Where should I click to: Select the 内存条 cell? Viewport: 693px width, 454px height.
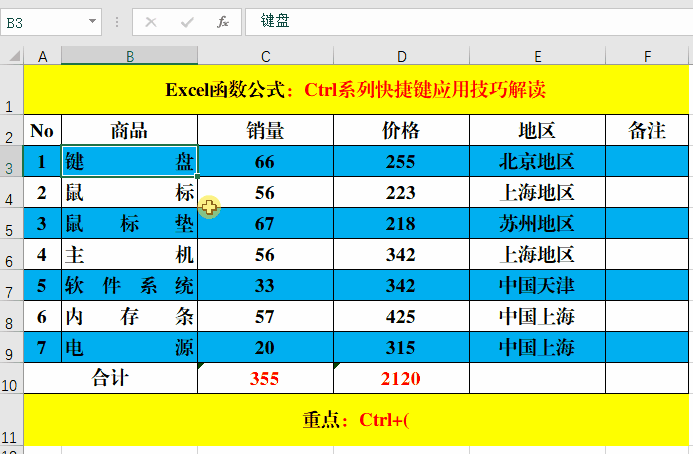[129, 316]
